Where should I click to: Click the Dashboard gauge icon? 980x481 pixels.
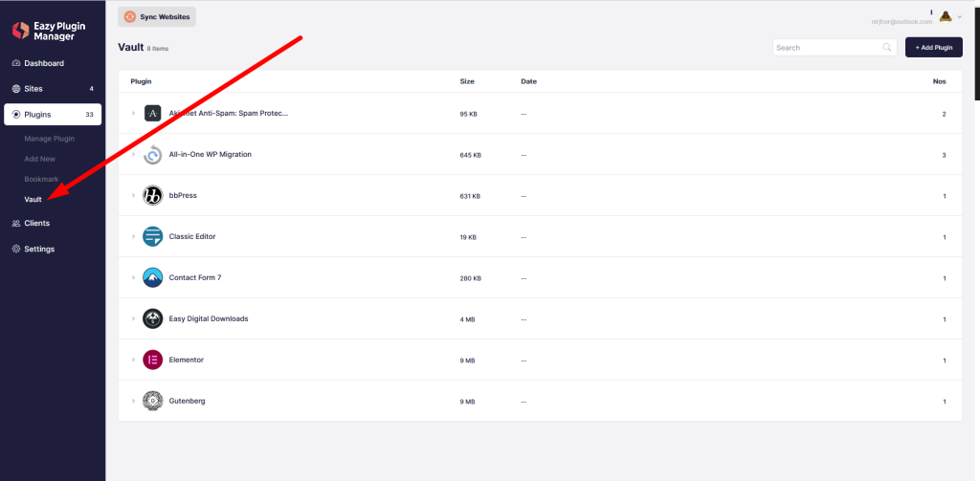click(x=16, y=63)
